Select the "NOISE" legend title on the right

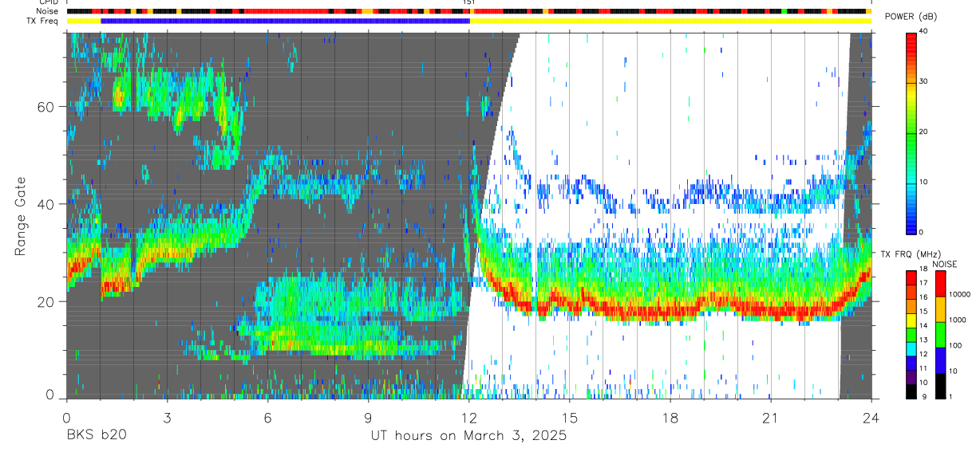coord(945,264)
